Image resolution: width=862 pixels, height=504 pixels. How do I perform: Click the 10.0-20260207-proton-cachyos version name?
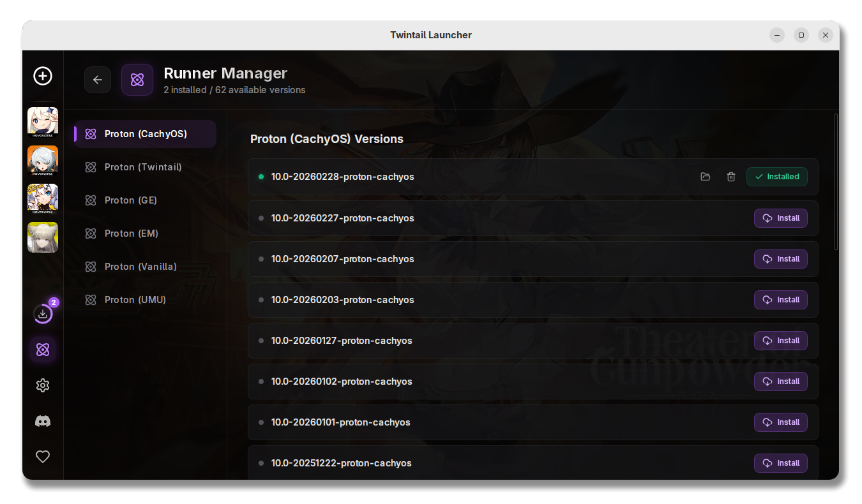pyautogui.click(x=343, y=259)
